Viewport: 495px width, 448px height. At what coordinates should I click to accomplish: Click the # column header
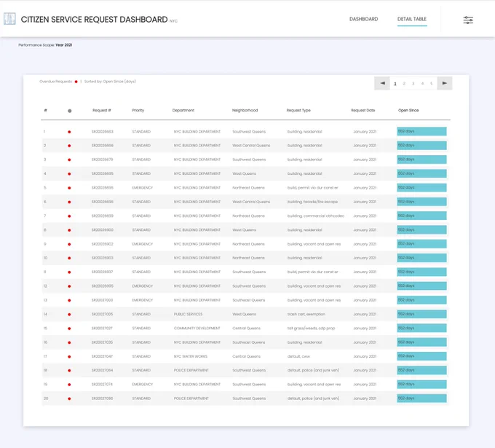click(45, 110)
